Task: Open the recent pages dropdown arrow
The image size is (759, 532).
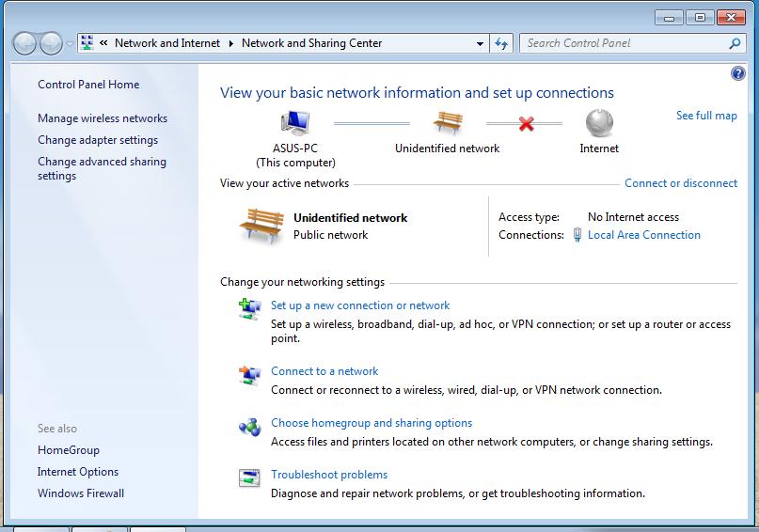Action: 70,43
